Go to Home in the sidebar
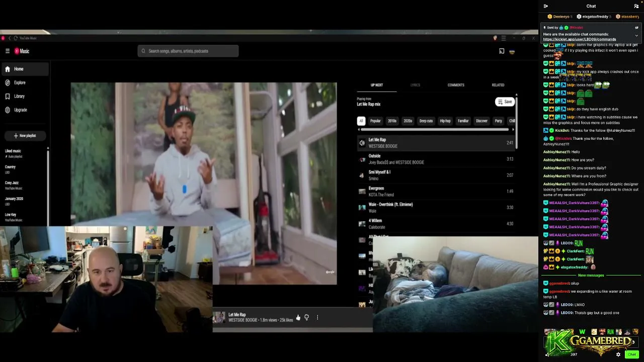644x362 pixels. pyautogui.click(x=24, y=69)
